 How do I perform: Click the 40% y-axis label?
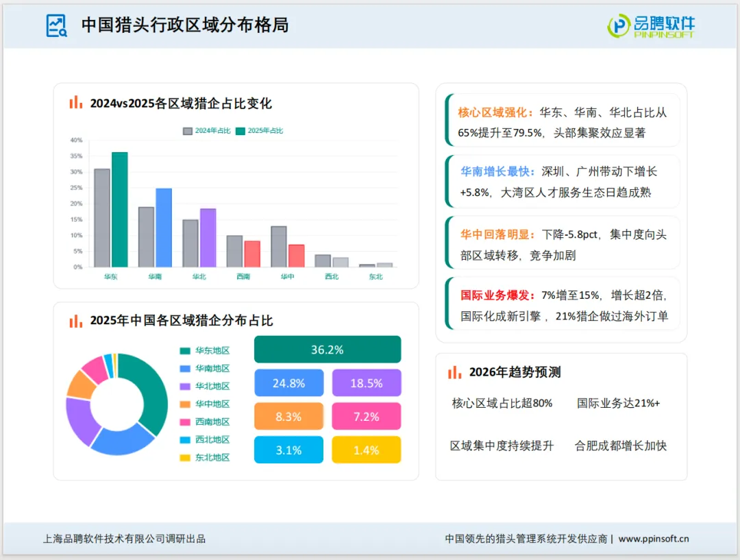(77, 141)
